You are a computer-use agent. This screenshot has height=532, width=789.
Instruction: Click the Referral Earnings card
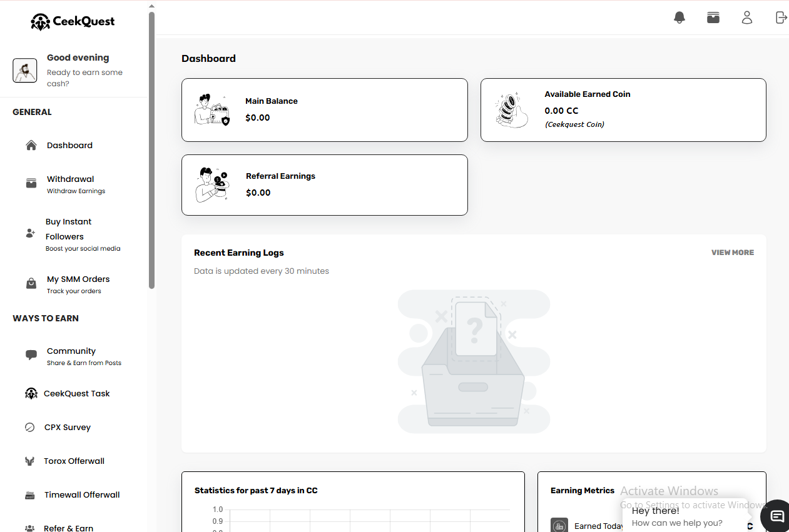(325, 185)
